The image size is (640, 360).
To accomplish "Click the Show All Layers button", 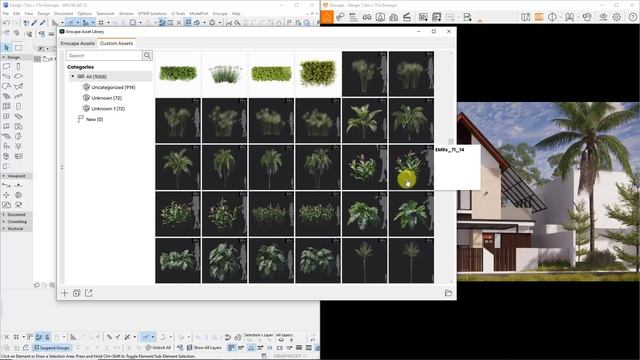I will coord(204,348).
